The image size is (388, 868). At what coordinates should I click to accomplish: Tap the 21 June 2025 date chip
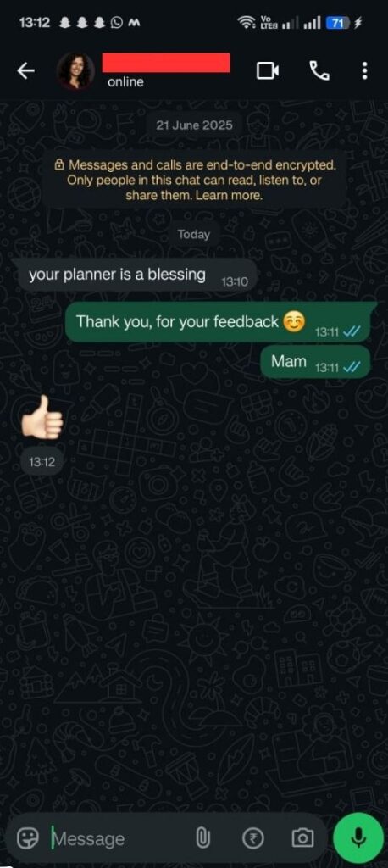tap(194, 125)
